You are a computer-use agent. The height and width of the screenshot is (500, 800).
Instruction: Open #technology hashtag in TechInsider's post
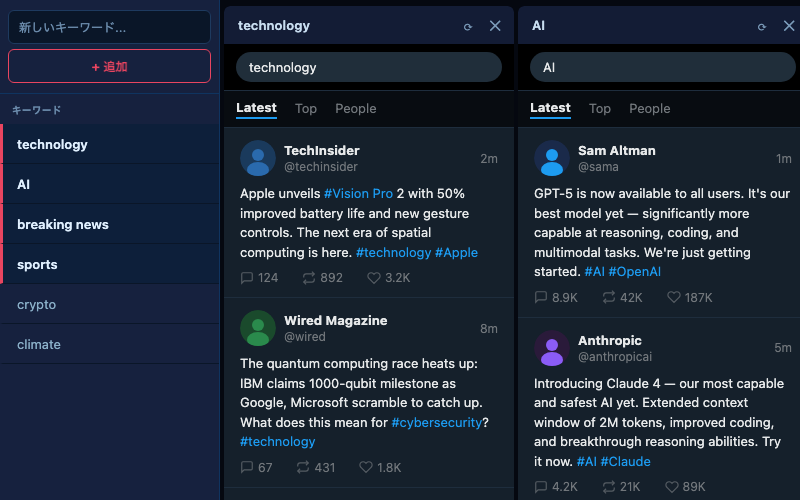[x=393, y=253]
